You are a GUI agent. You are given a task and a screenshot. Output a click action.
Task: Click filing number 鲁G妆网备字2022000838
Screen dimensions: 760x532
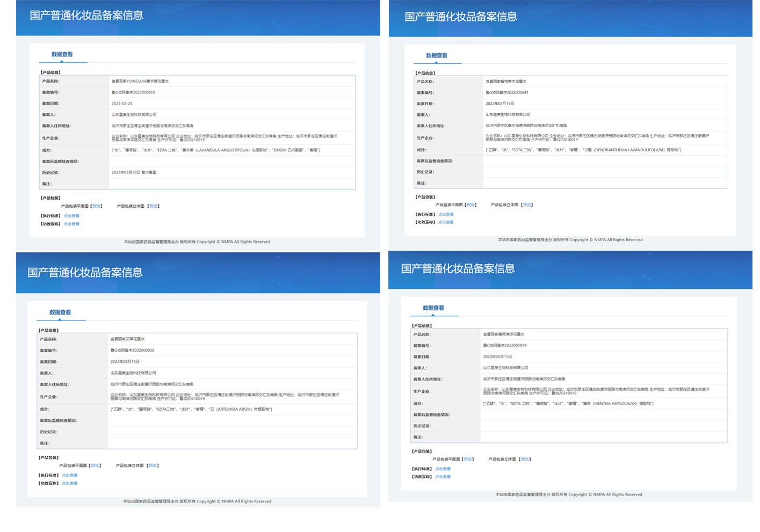[x=133, y=350]
